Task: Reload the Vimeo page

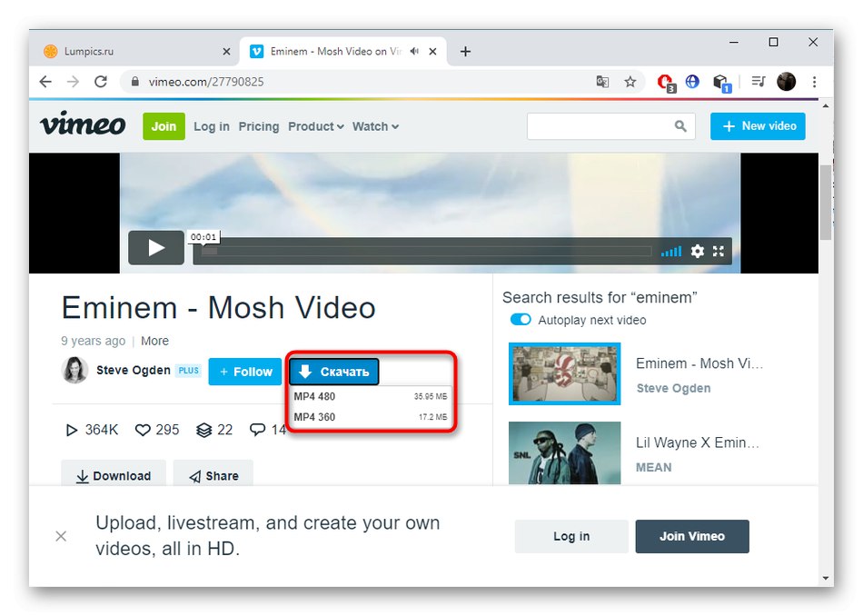Action: tap(101, 82)
